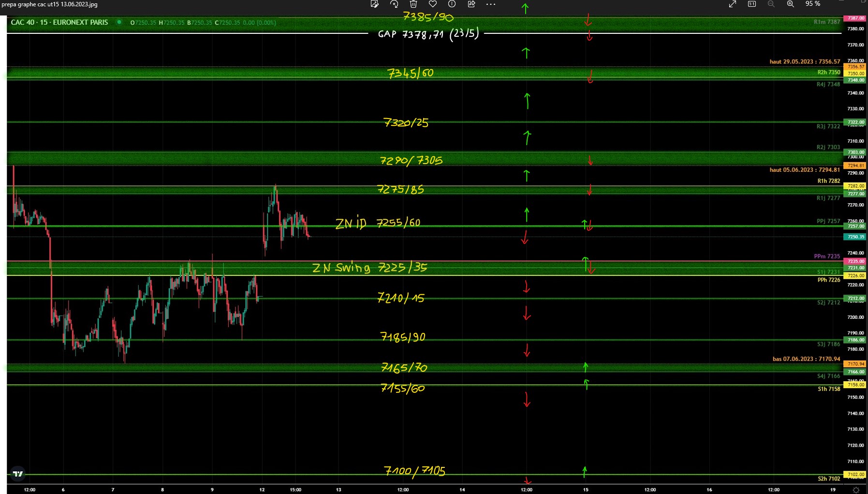
Task: Click the R3j 7322 pivot label
Action: coord(828,126)
